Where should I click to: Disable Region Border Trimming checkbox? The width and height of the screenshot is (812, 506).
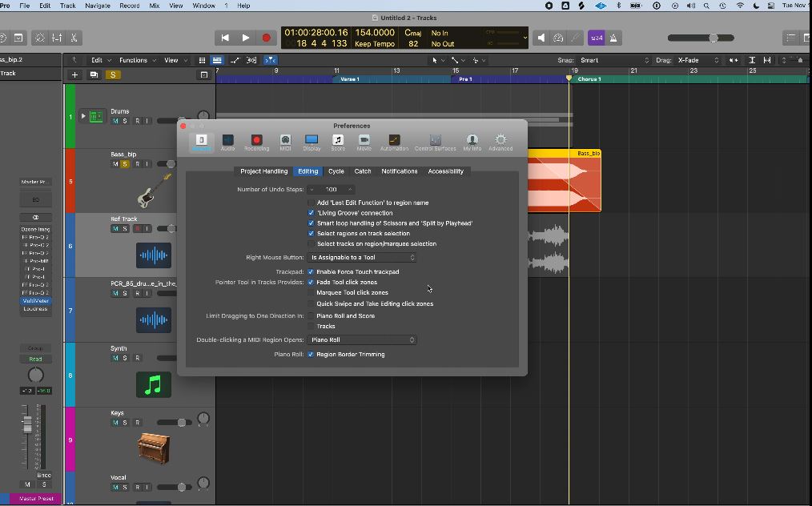[312, 355]
